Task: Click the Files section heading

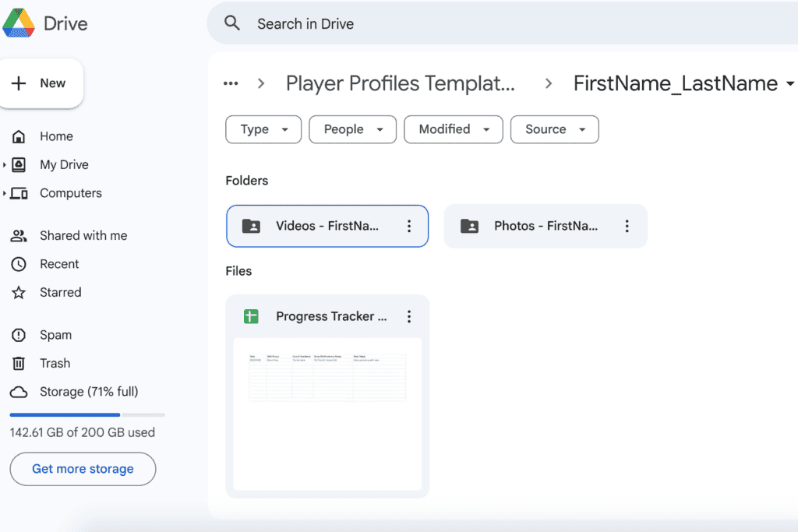Action: click(238, 271)
